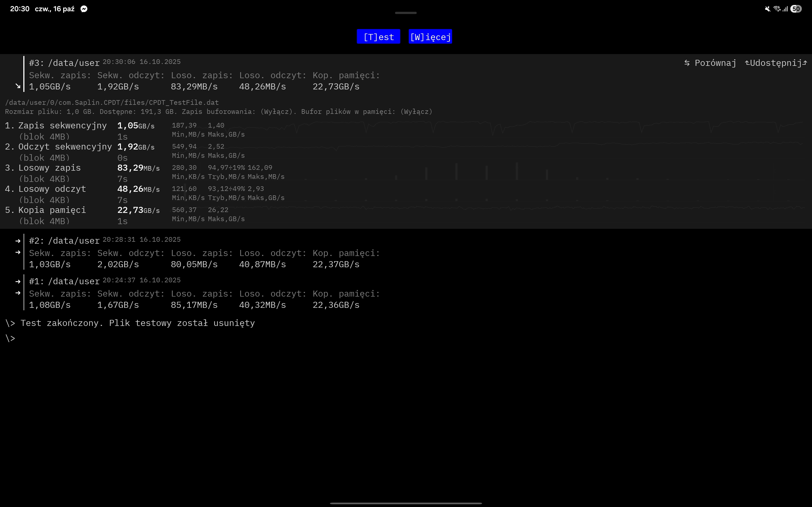The image size is (812, 507).
Task: Click the lower arrow of result #2
Action: coord(18,252)
